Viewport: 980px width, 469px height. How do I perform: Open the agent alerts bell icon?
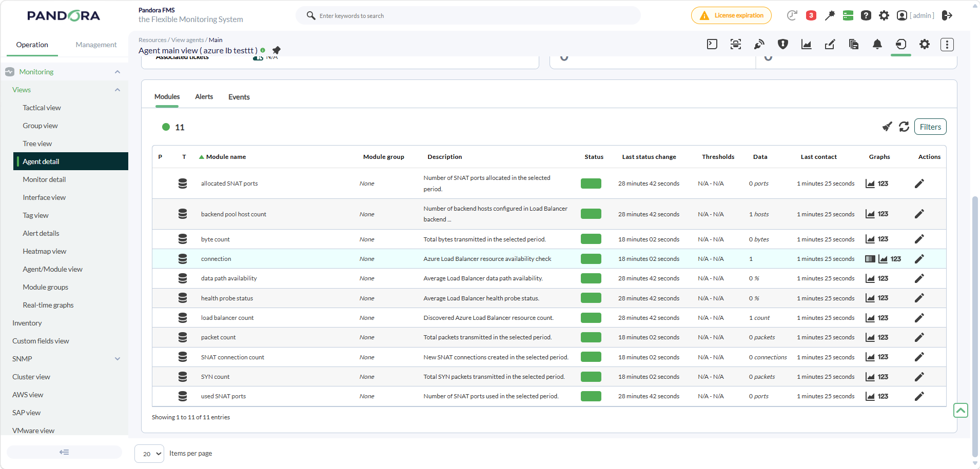[877, 44]
